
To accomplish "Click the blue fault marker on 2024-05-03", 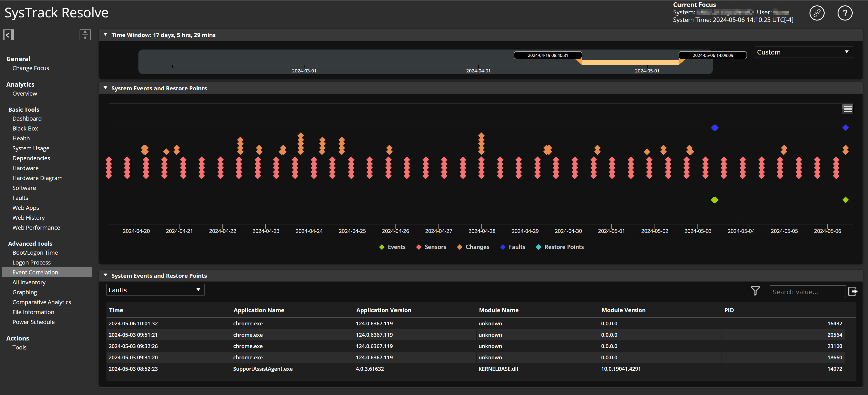I will 714,128.
